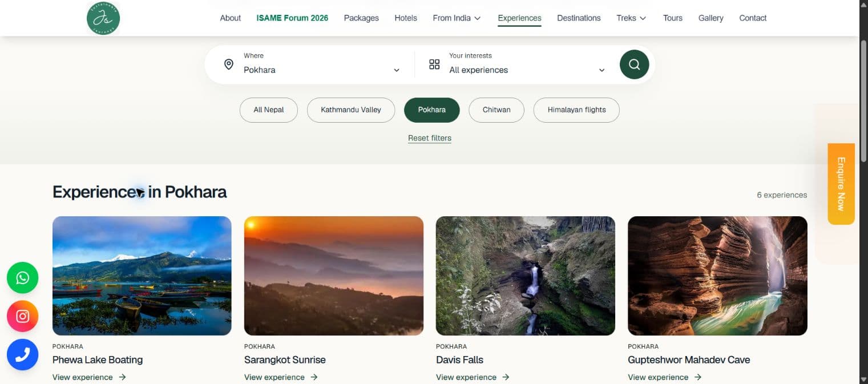Click the orange Enquire Now button
The width and height of the screenshot is (868, 384).
click(x=841, y=184)
